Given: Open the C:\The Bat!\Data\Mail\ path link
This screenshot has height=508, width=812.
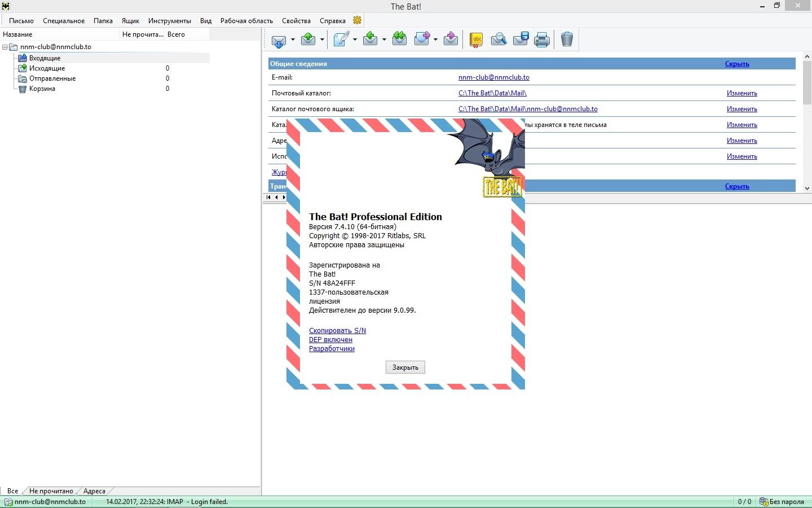Looking at the screenshot, I should 492,93.
